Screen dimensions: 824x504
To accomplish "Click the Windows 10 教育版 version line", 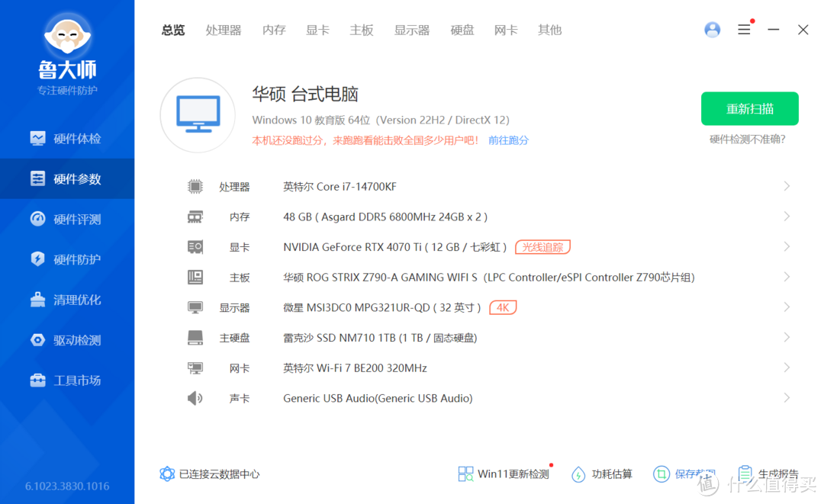I will tap(381, 120).
